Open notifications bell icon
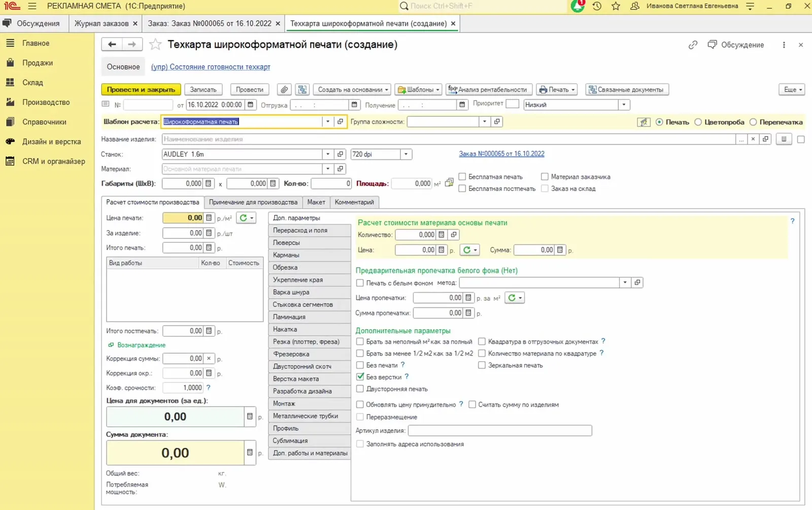Viewport: 812px width, 510px height. point(578,6)
